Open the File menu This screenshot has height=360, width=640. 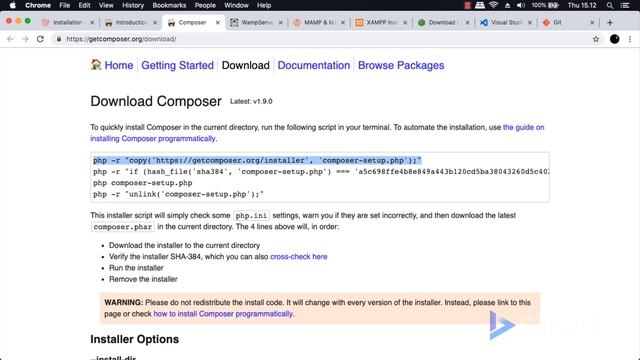point(64,5)
